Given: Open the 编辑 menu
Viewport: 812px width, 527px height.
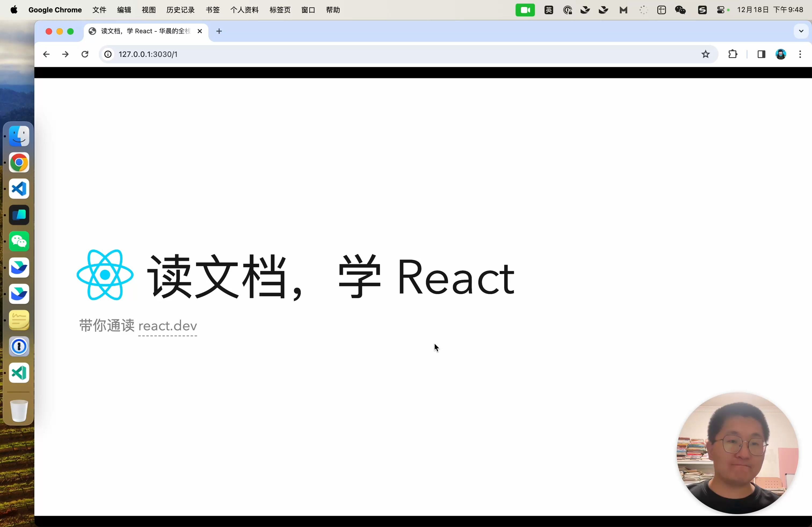Looking at the screenshot, I should pos(124,10).
